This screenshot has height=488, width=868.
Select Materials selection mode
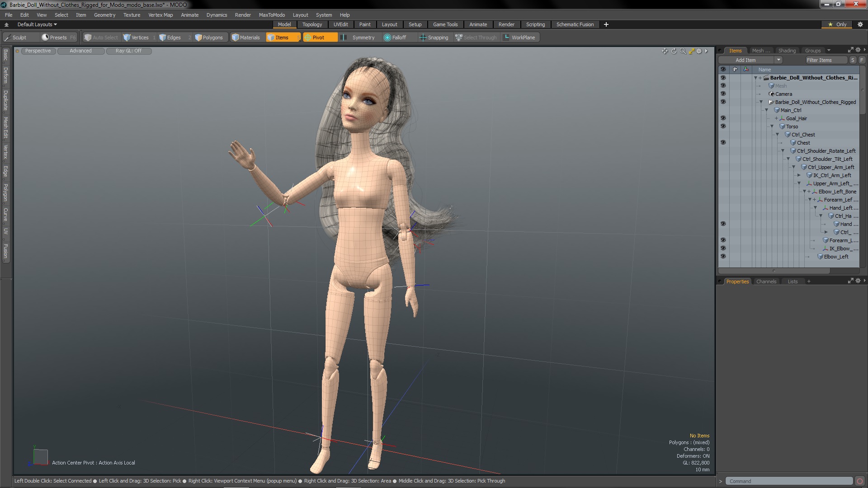click(245, 38)
